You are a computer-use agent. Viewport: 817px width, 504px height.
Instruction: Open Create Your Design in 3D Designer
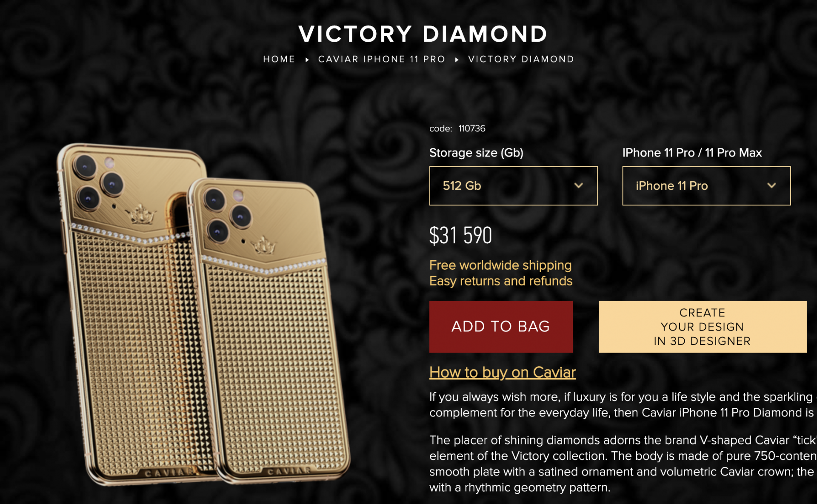point(703,327)
